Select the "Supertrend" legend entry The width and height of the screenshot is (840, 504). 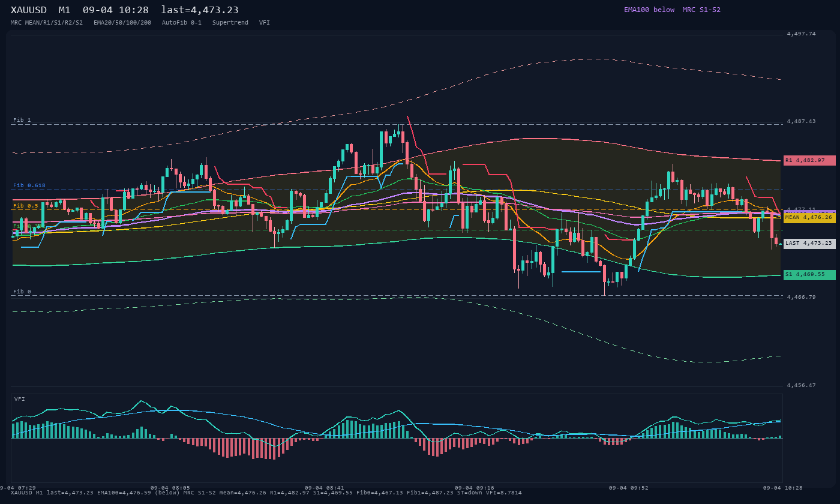230,22
